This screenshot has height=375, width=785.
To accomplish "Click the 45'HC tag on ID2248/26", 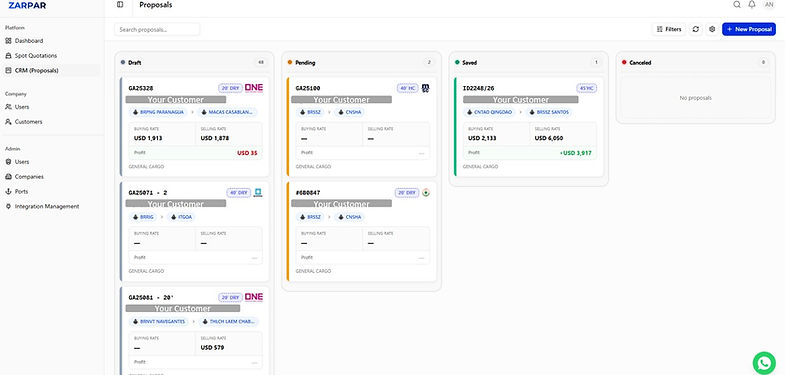I will 586,88.
